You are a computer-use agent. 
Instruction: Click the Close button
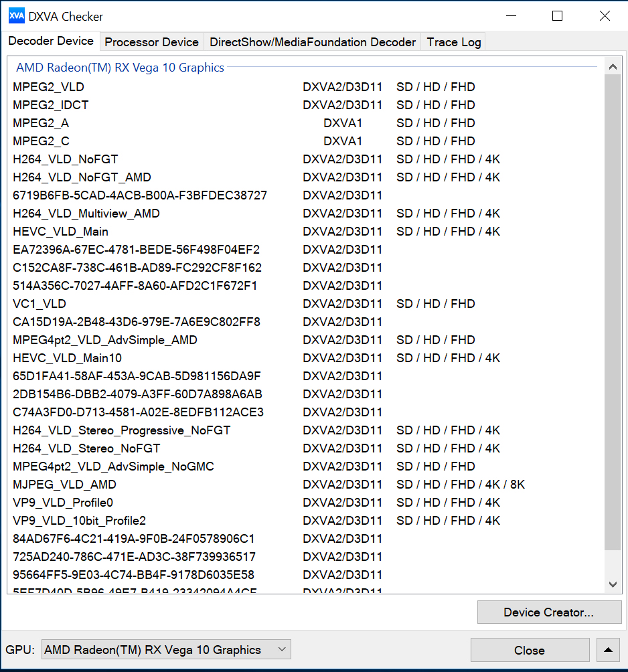(530, 650)
